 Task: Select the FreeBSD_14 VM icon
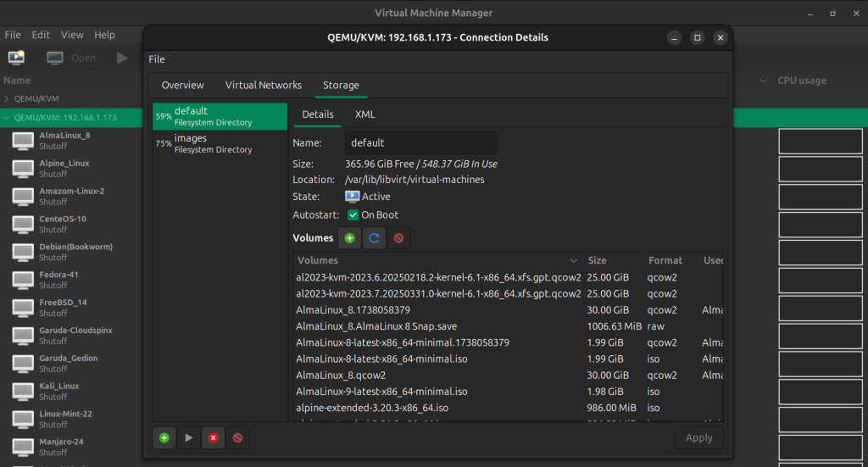point(23,308)
